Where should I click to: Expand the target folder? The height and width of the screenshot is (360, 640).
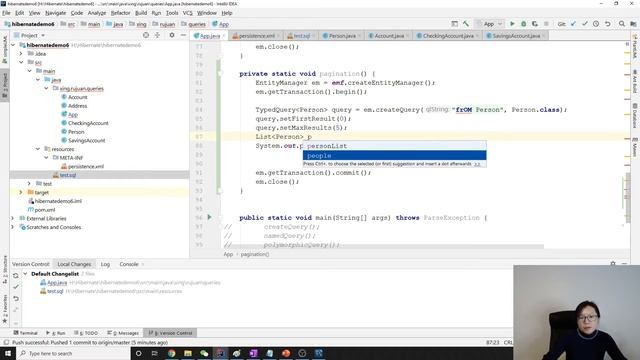(x=21, y=192)
